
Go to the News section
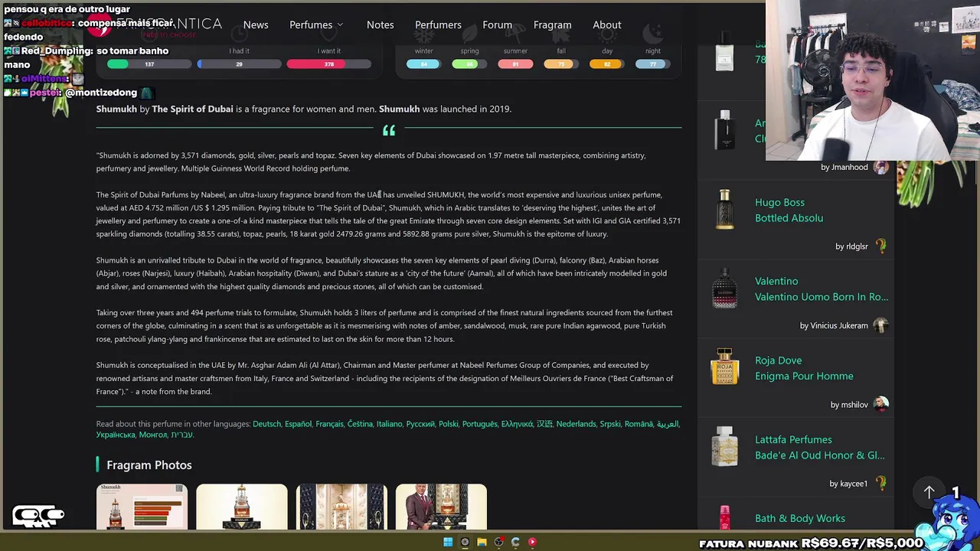coord(256,24)
